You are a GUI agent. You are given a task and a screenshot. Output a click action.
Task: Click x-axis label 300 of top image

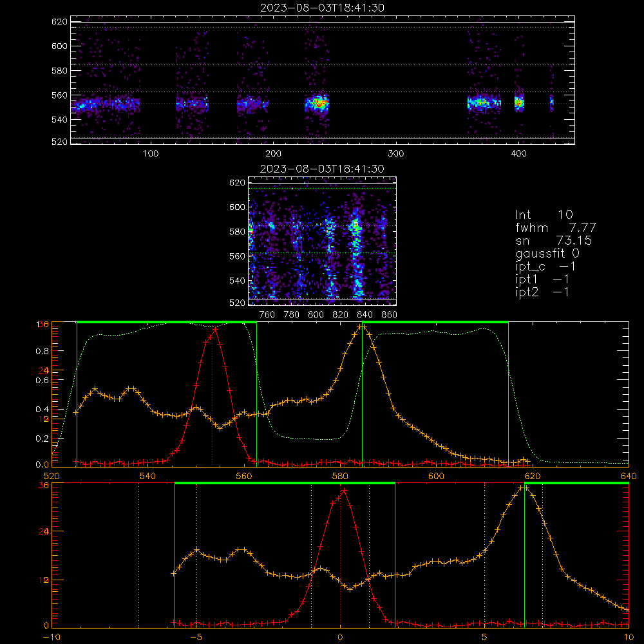[x=396, y=154]
